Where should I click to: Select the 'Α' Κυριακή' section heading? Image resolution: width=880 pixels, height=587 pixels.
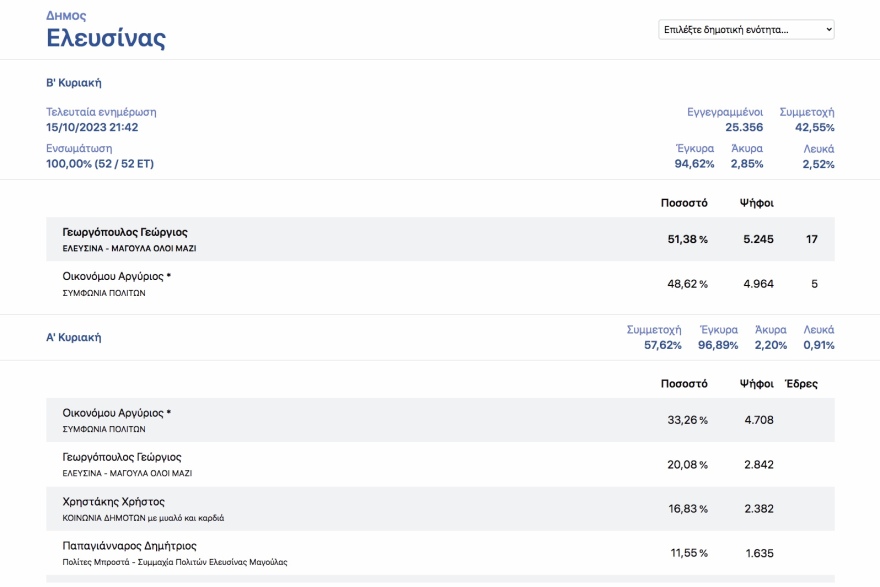[x=74, y=338]
